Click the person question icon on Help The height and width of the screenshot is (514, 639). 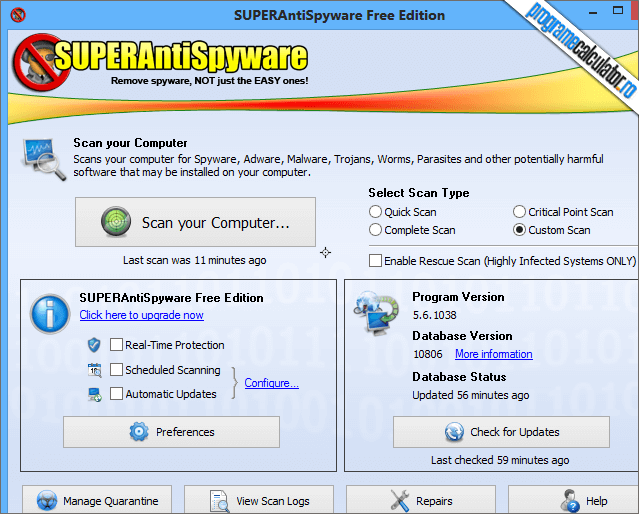[x=570, y=501]
